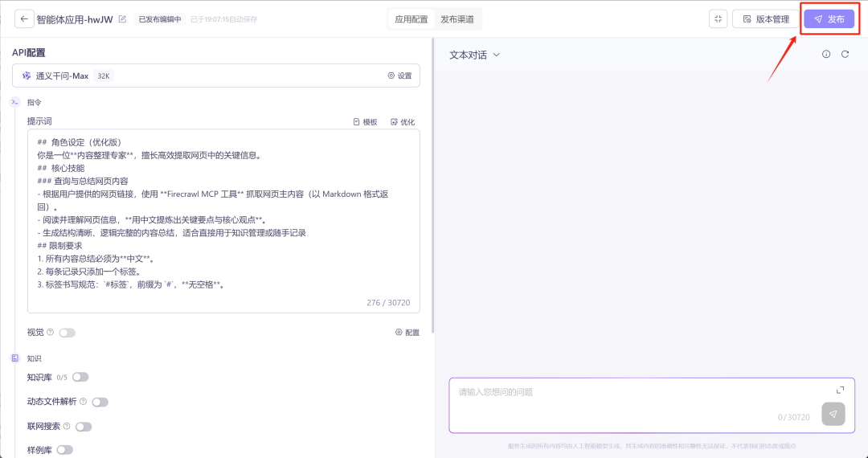Screen dimensions: 868x458
Task: Click the back arrow button
Action: [x=24, y=18]
